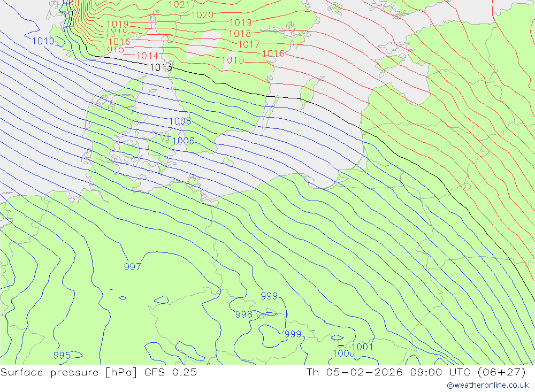
Task: Pick the blue 997 pressure label
Action: point(132,266)
